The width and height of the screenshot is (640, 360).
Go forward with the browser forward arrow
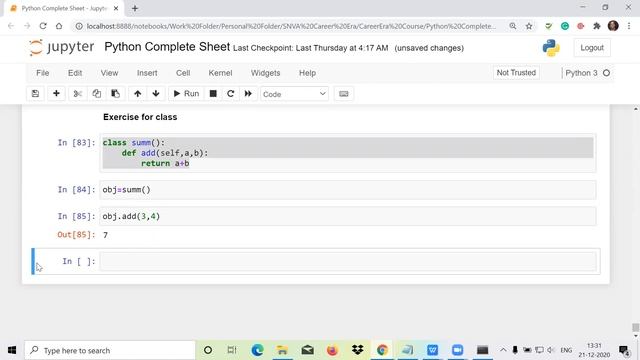tap(27, 26)
